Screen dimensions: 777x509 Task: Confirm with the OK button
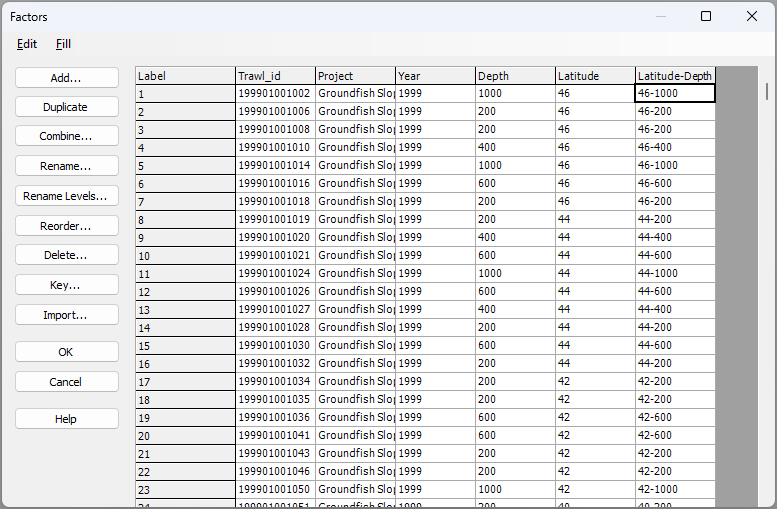[66, 352]
